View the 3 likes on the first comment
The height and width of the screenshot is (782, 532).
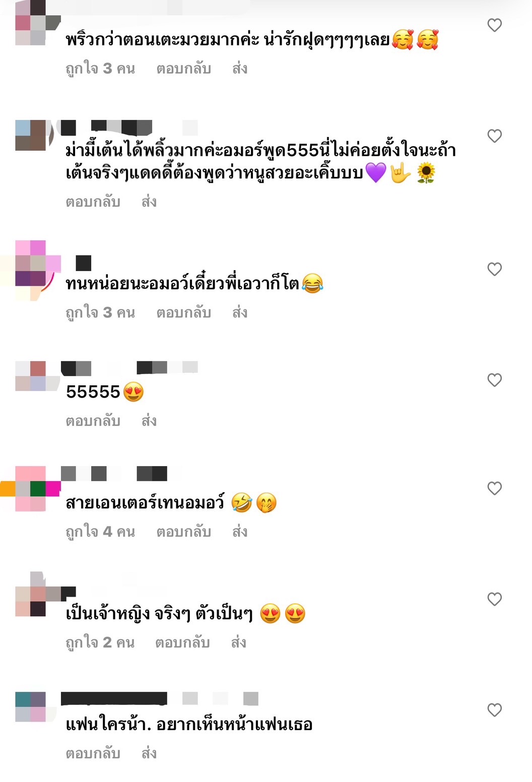point(100,69)
